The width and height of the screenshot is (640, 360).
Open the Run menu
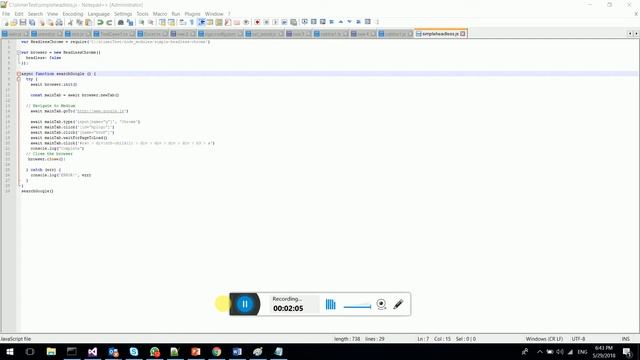pos(176,14)
